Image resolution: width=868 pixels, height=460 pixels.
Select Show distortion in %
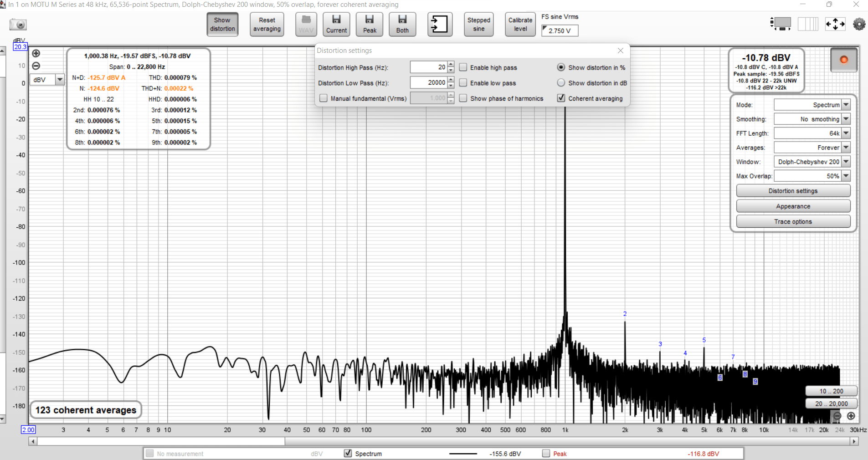coord(561,67)
